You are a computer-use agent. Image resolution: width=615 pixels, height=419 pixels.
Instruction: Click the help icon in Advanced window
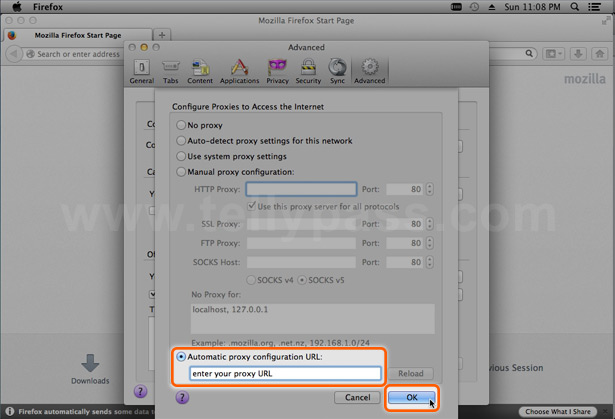click(x=140, y=391)
